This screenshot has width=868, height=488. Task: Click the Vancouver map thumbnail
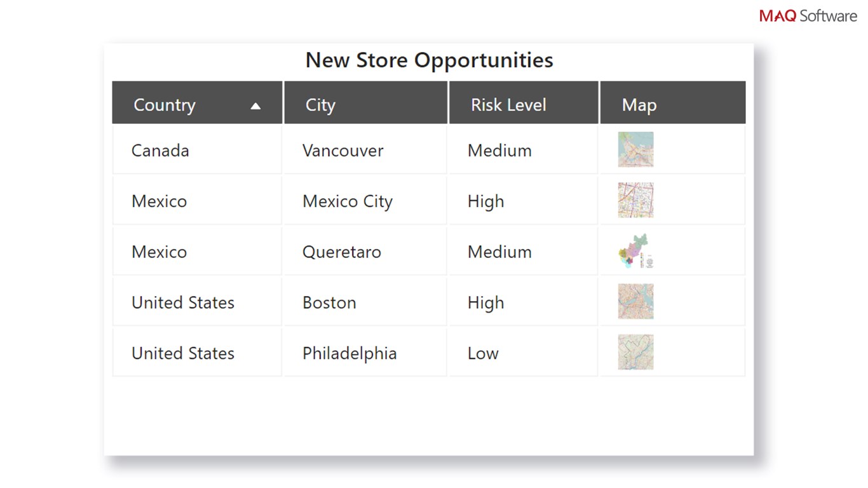(x=635, y=149)
